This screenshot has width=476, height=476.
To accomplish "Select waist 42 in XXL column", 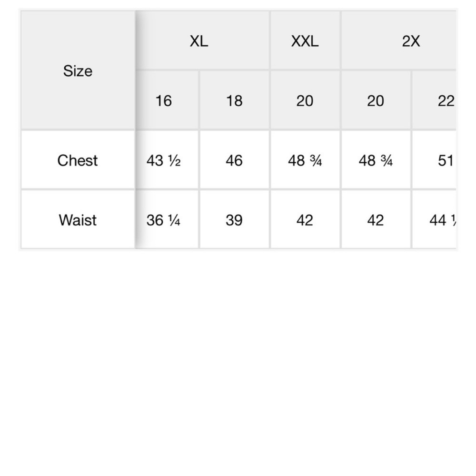I will 305,220.
